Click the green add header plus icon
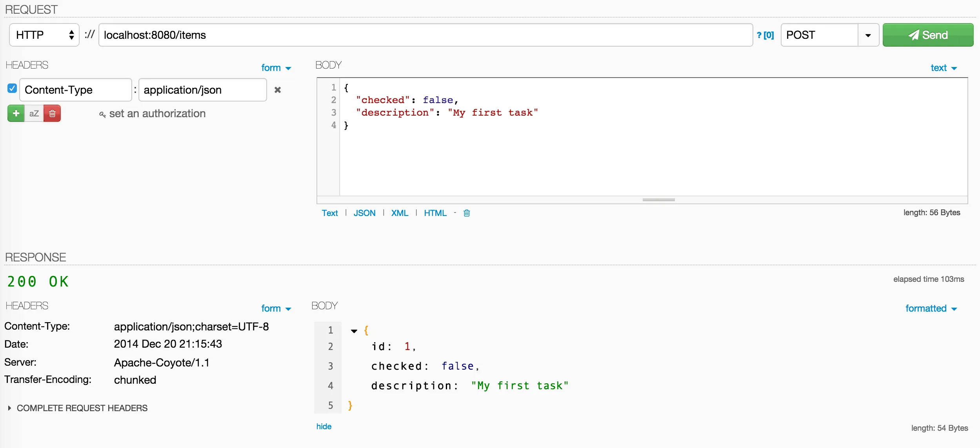Image resolution: width=980 pixels, height=448 pixels. pos(16,114)
